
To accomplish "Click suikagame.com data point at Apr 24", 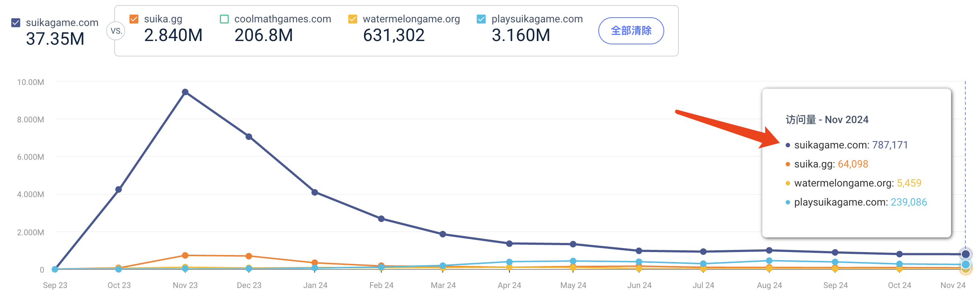I will (x=509, y=243).
